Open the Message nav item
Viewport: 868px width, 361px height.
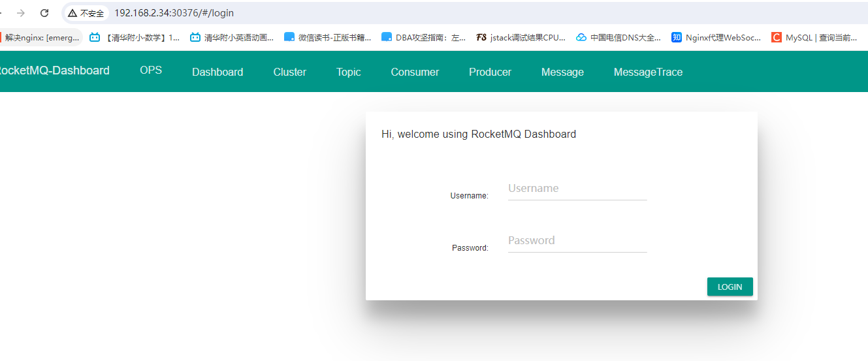(x=562, y=72)
